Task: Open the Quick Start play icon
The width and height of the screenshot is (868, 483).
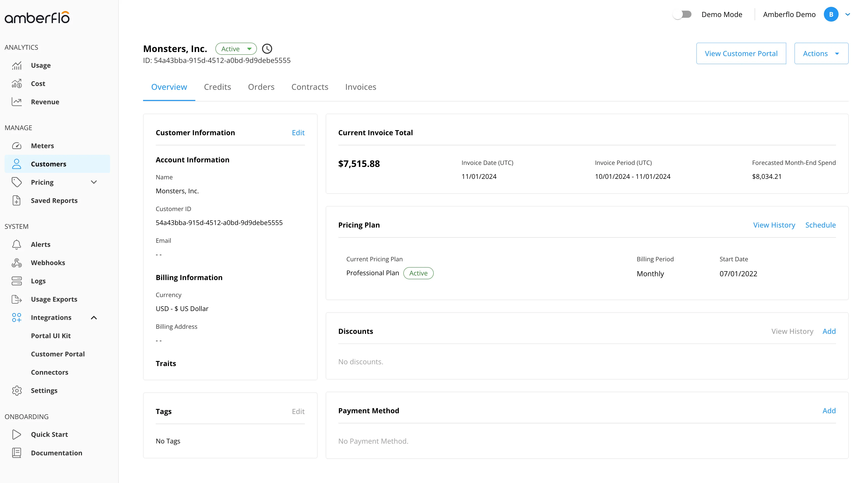Action: pyautogui.click(x=16, y=435)
